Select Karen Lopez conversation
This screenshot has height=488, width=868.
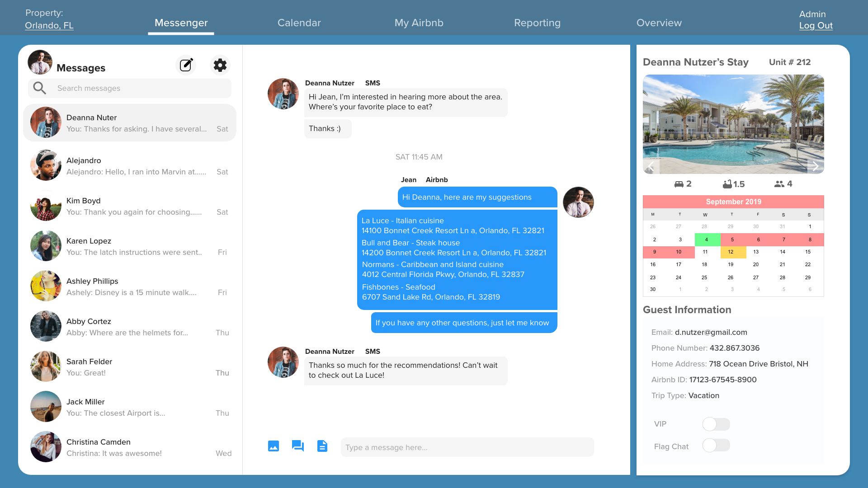coord(130,246)
